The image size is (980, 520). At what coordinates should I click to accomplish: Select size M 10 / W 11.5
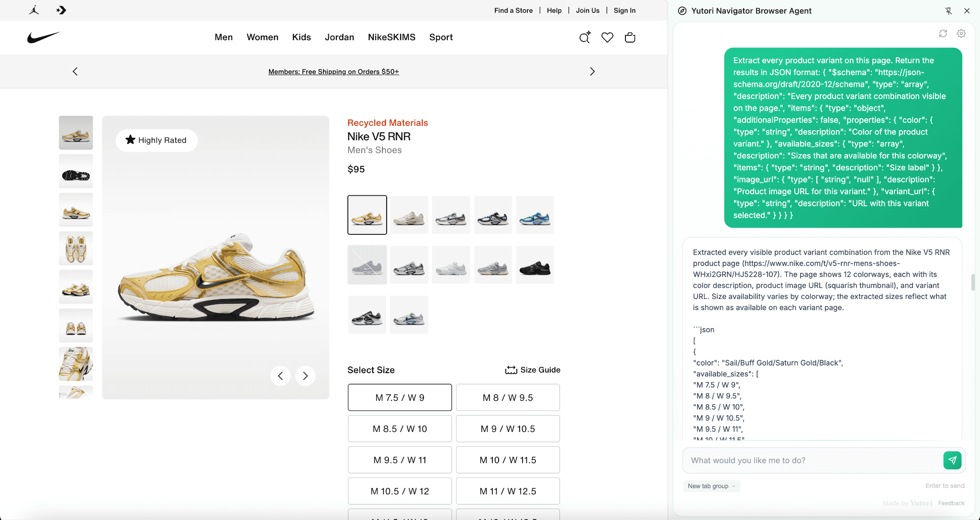[x=508, y=460]
